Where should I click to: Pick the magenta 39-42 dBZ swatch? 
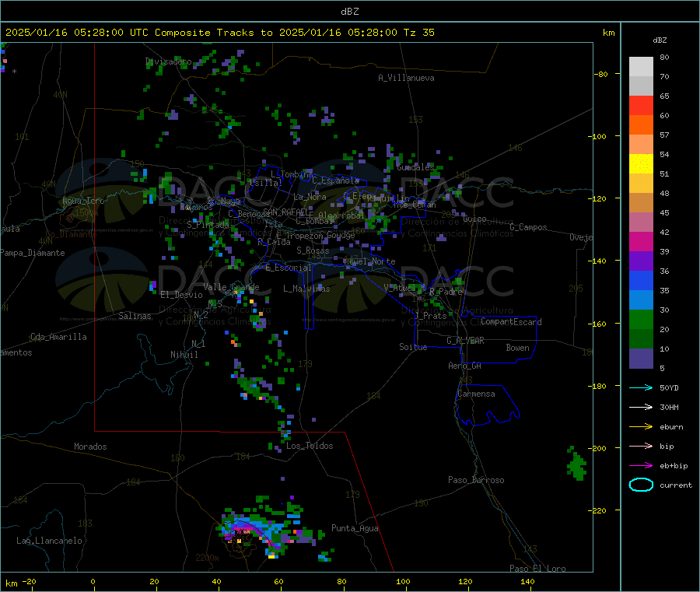pos(641,241)
